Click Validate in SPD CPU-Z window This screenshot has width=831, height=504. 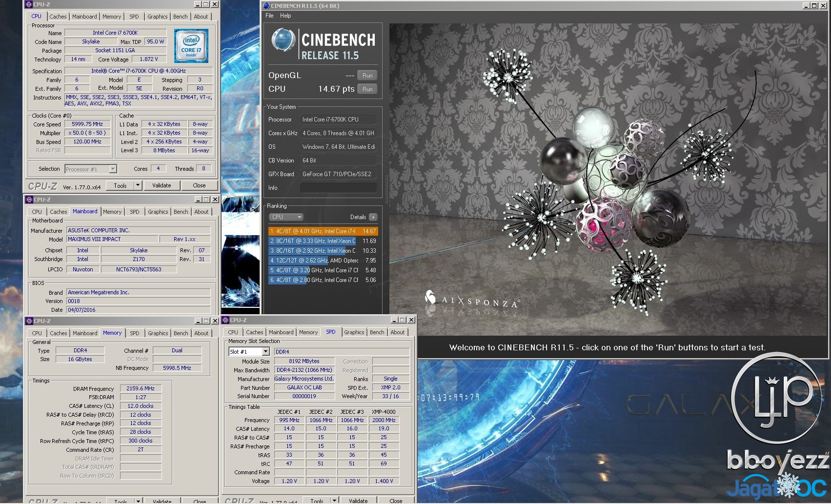pos(358,500)
